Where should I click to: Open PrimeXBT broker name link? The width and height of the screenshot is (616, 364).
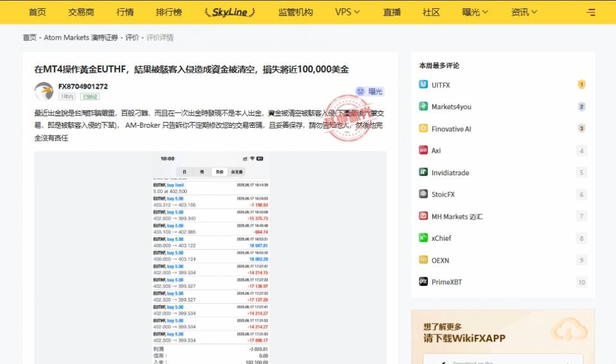pos(446,282)
